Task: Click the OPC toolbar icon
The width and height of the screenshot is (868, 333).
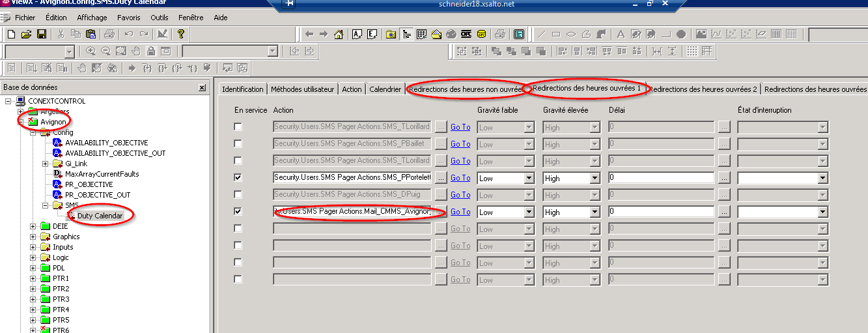Action: coord(466,34)
